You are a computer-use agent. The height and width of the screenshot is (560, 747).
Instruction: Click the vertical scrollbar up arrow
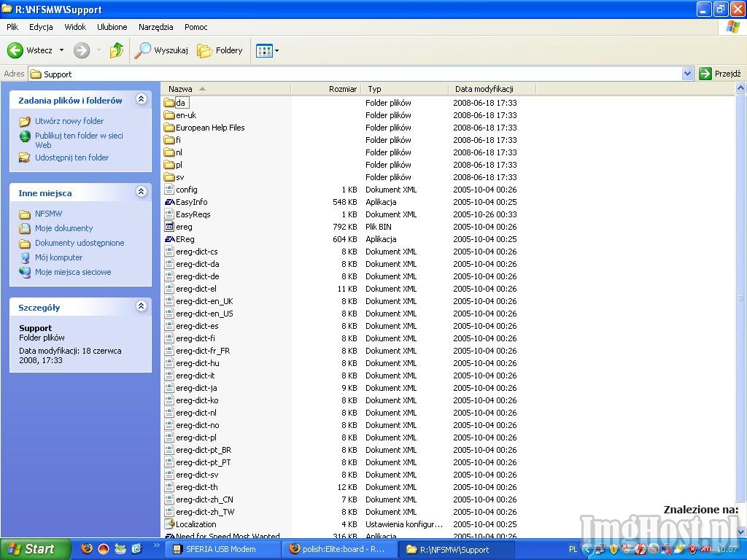741,88
